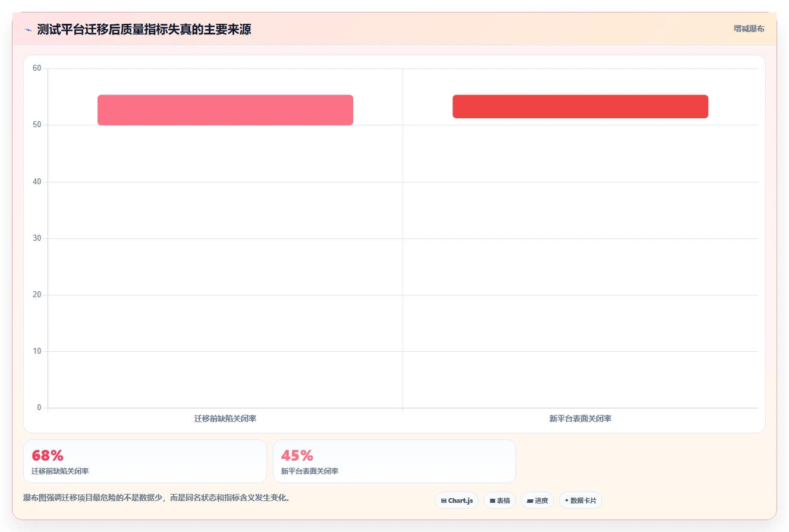This screenshot has width=789, height=532.
Task: Click the red 新平台表面关闭率 waterfall bar
Action: (580, 106)
